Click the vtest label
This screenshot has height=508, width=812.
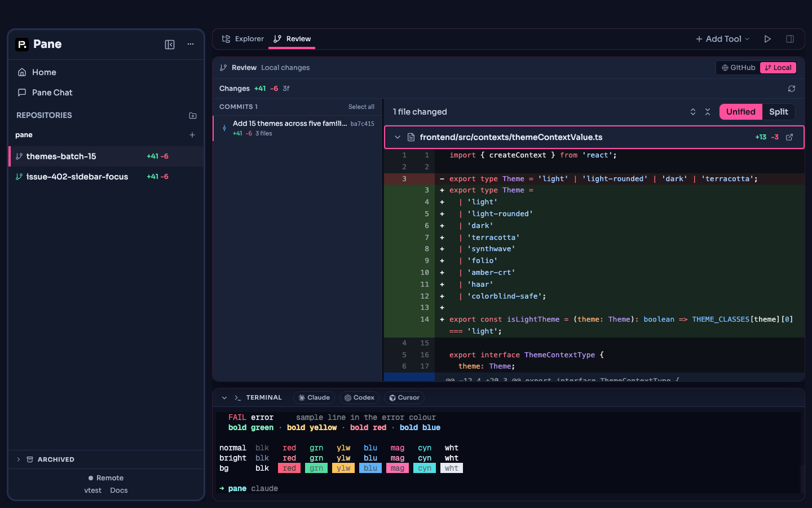coord(93,491)
